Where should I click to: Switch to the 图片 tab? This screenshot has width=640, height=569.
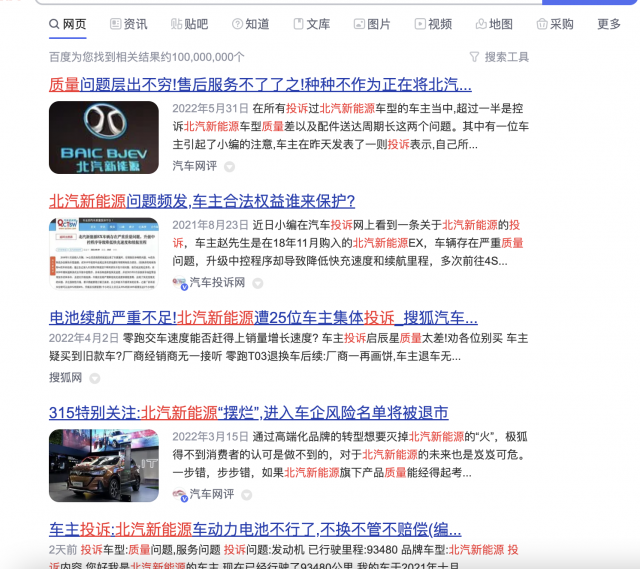(x=372, y=24)
